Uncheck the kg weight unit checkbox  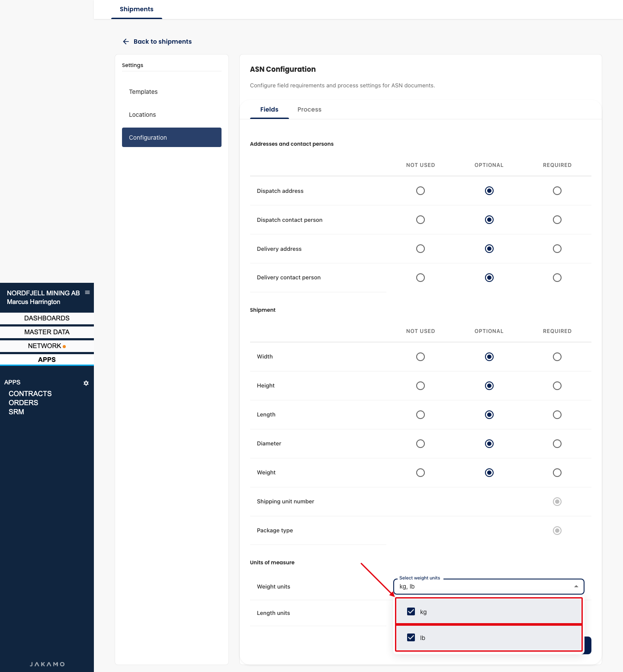tap(411, 611)
